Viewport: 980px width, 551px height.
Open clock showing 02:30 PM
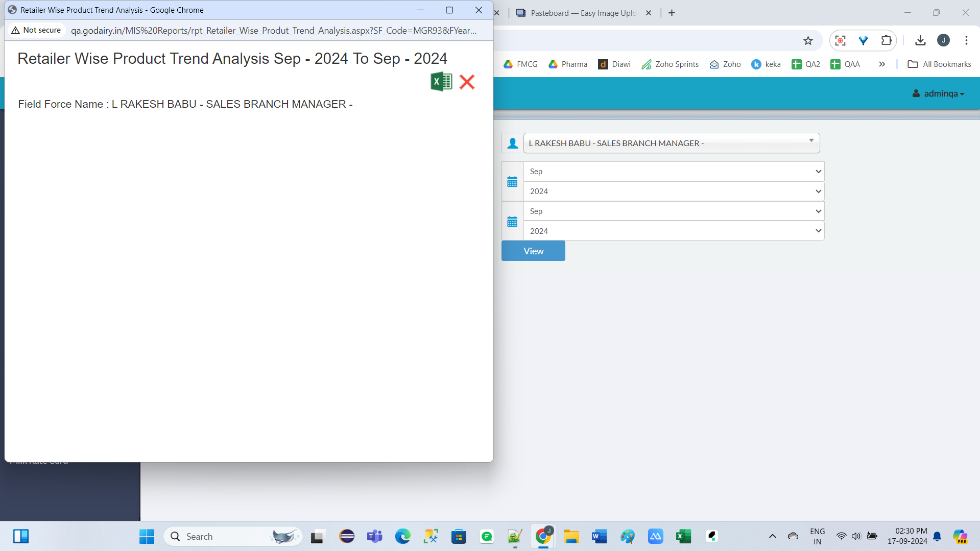pyautogui.click(x=907, y=537)
